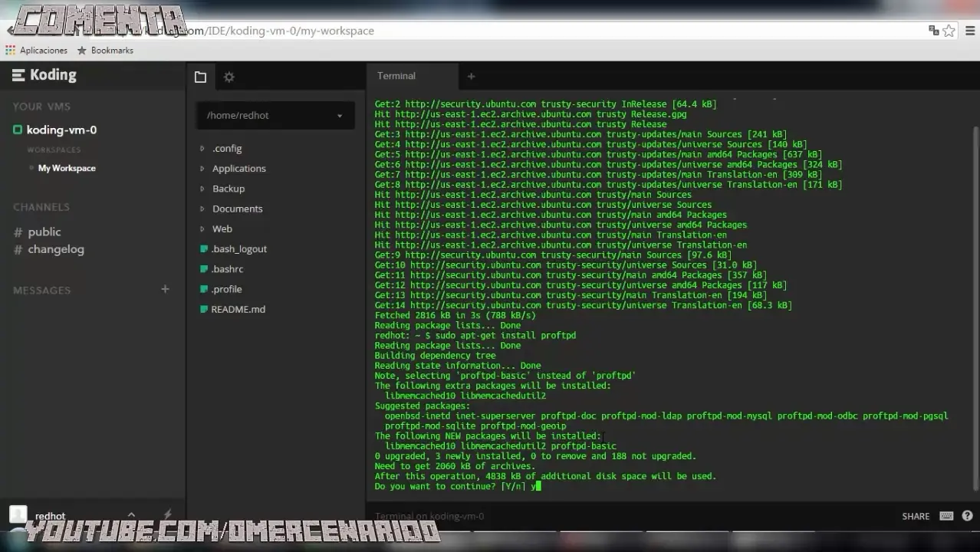
Task: Select the Web folder name
Action: (x=222, y=228)
